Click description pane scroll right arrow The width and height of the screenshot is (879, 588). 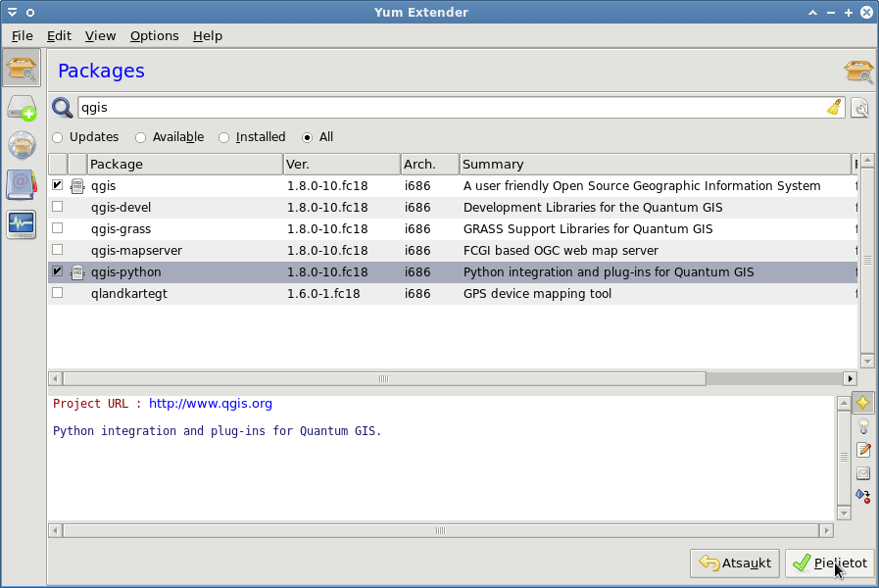tap(826, 530)
